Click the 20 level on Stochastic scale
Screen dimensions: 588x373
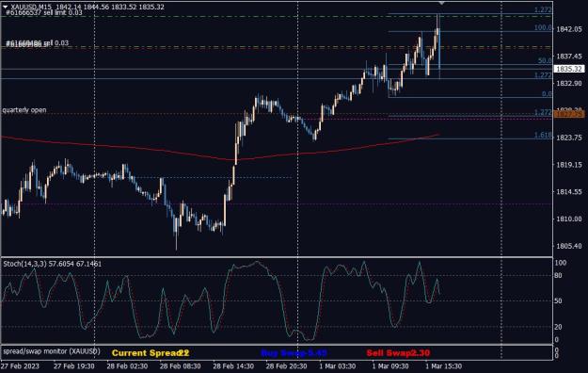point(558,327)
